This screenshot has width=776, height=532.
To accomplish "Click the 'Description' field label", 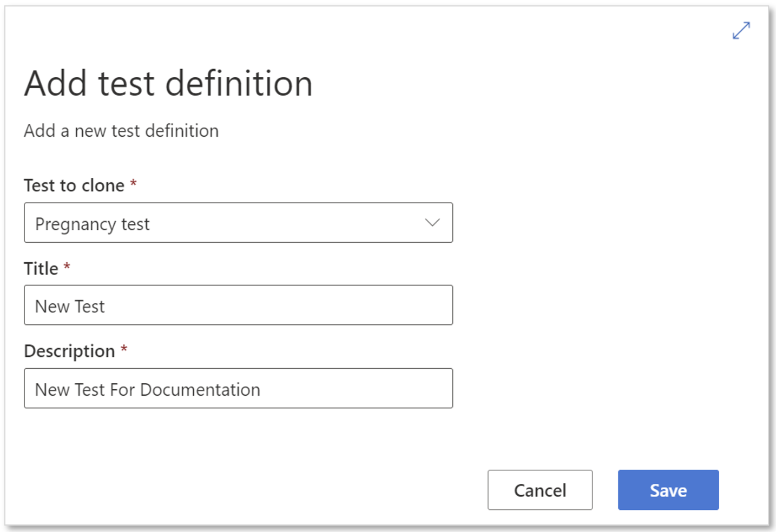I will coord(69,351).
